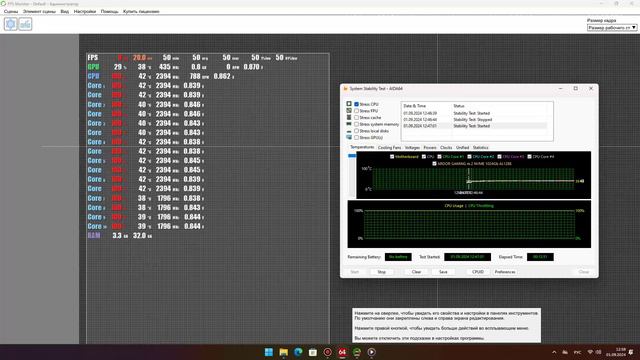Viewport: 640px width, 360px height.
Task: Open the Windows Start menu
Action: point(269,352)
